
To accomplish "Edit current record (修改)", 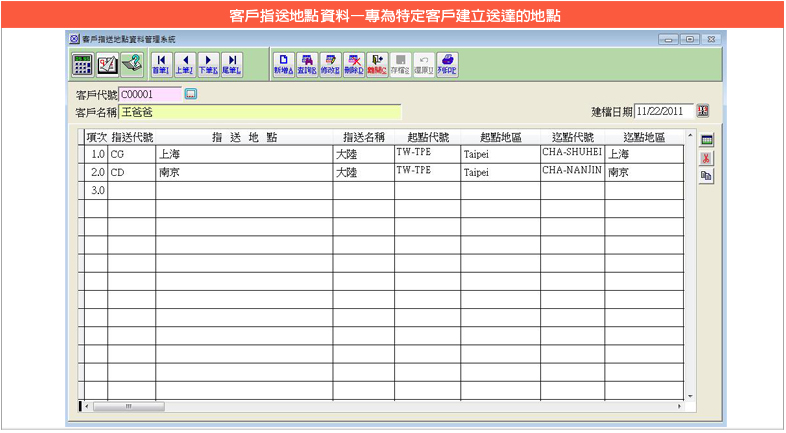I will point(330,65).
